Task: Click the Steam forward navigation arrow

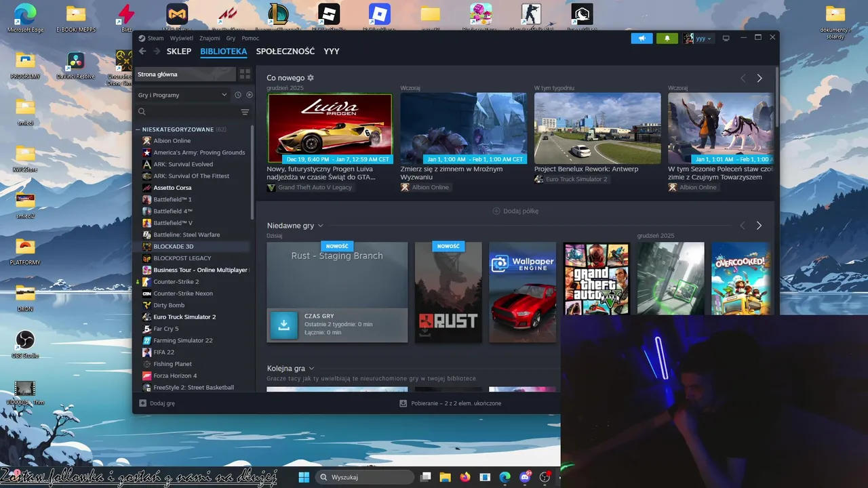Action: click(157, 52)
